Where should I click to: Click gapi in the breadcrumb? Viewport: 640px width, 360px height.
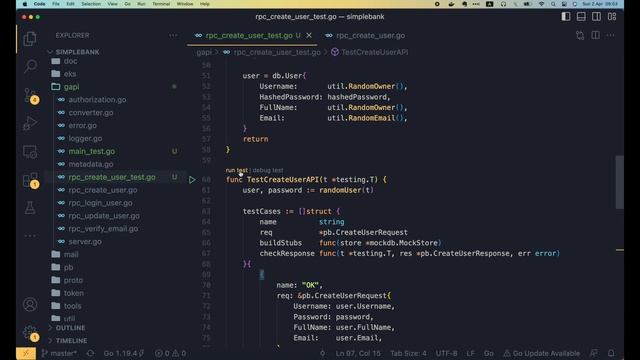[x=204, y=52]
